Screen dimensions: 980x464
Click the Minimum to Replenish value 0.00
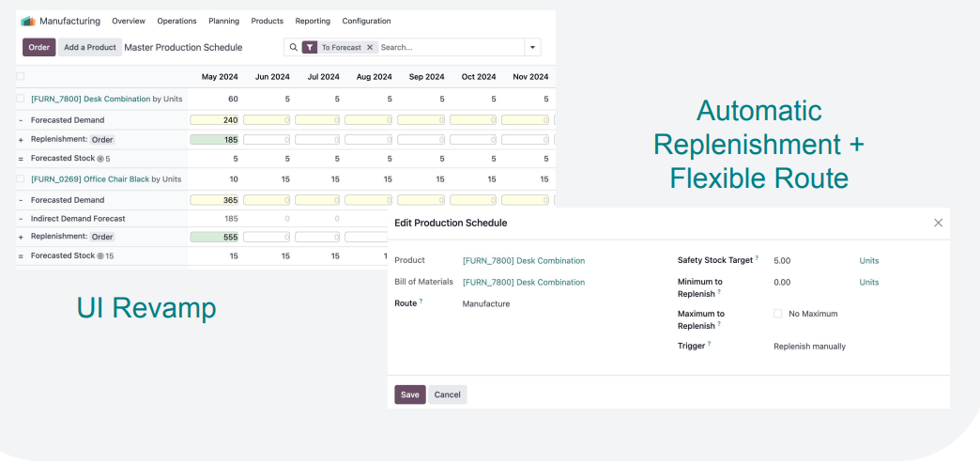(782, 282)
